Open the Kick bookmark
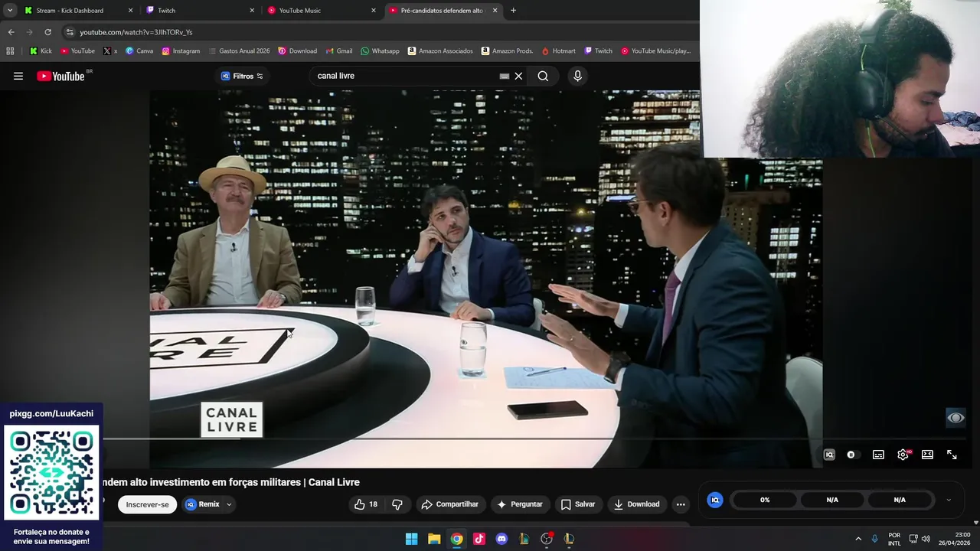This screenshot has height=551, width=980. pos(41,51)
